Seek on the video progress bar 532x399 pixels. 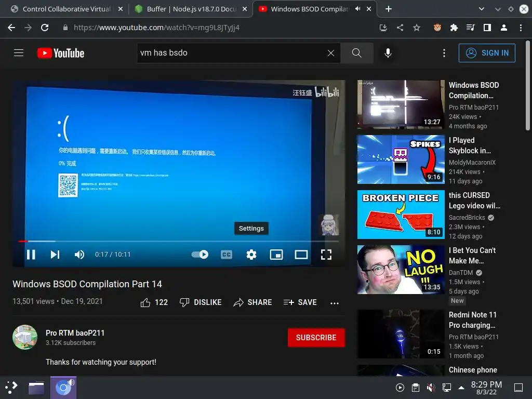(x=179, y=241)
